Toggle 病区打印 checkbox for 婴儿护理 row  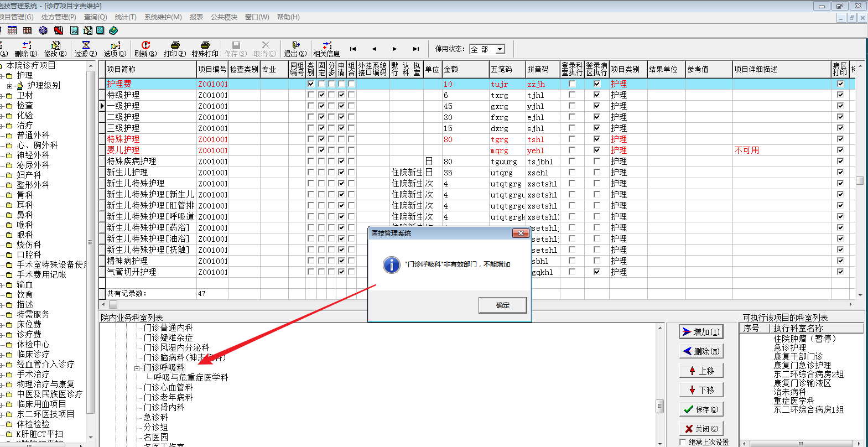(840, 150)
